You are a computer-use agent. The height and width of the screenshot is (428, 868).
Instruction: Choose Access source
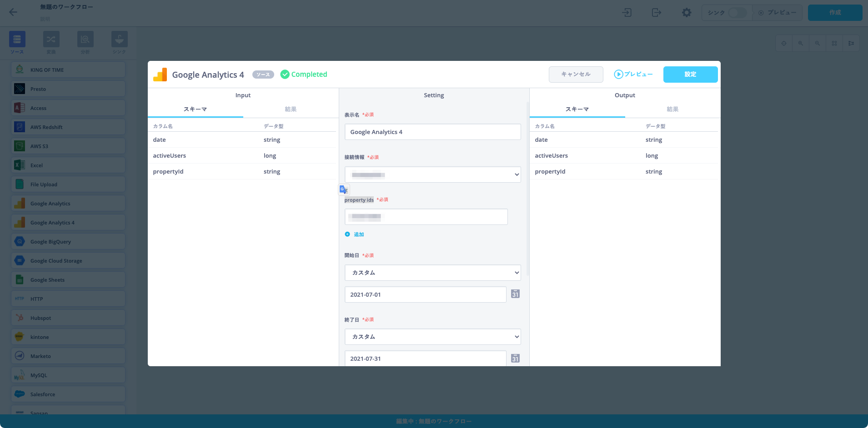(x=68, y=108)
